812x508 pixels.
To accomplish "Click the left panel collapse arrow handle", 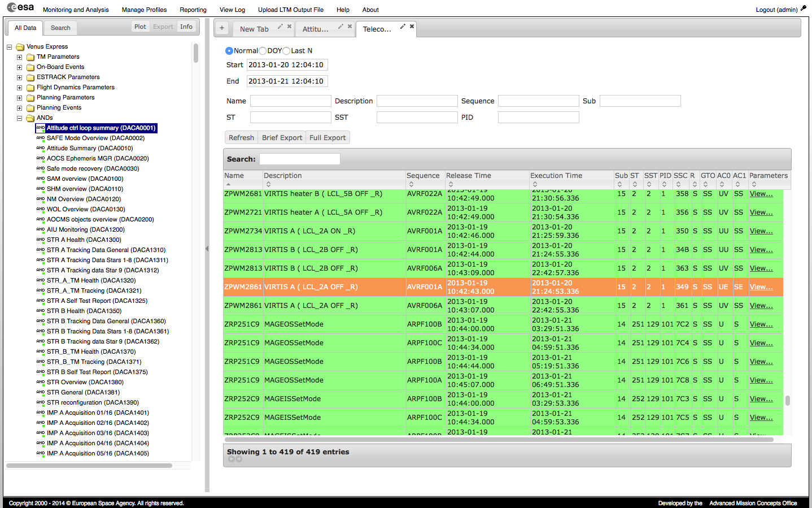I will point(207,249).
